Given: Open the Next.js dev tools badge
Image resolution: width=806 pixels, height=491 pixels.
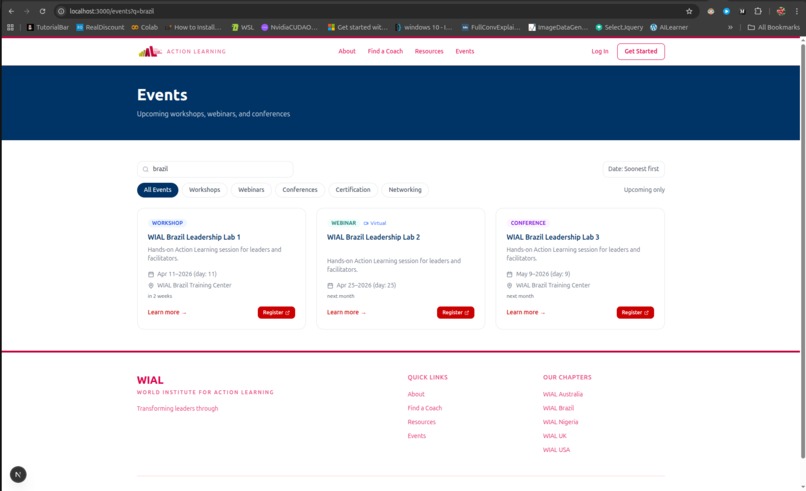Looking at the screenshot, I should pyautogui.click(x=18, y=474).
